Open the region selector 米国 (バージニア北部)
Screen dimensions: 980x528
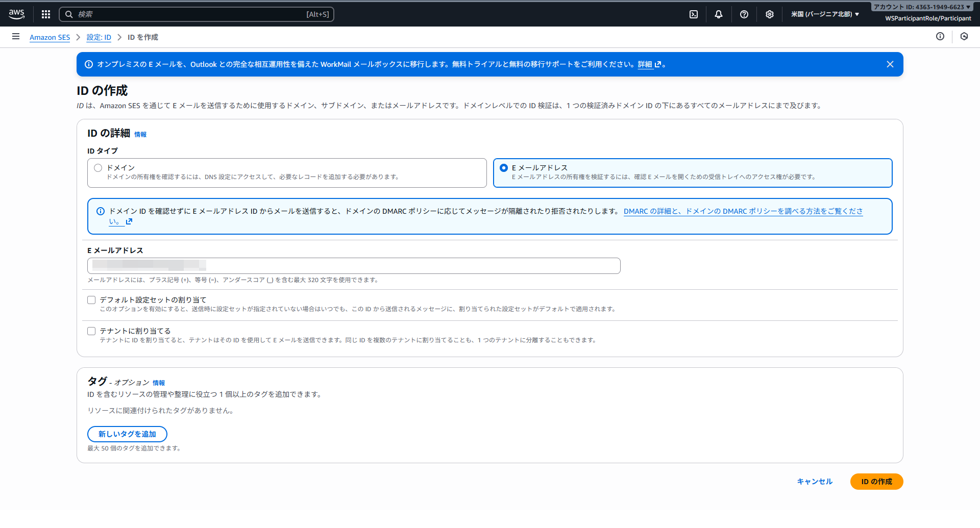point(824,14)
